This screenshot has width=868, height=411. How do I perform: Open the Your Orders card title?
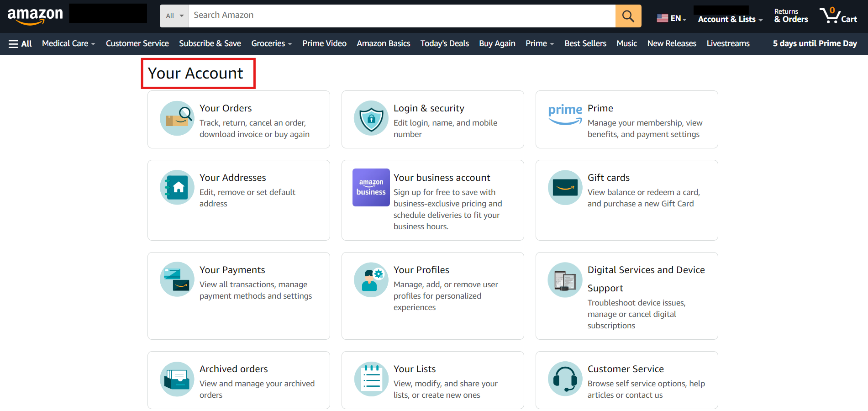click(226, 108)
